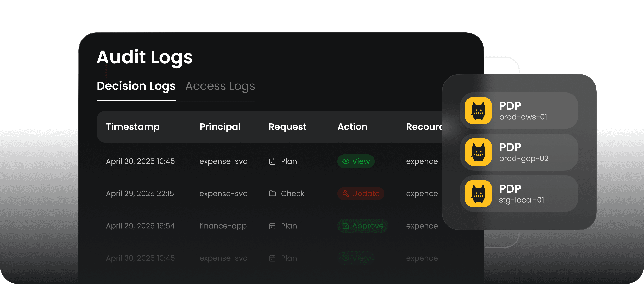Click the PDP stg-local-01 monster icon
The image size is (644, 284).
point(478,194)
